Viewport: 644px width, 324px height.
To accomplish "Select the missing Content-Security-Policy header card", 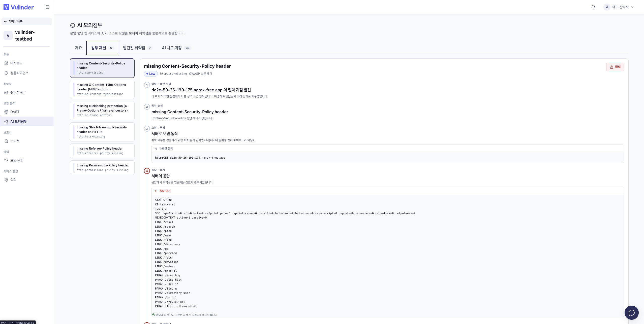I will (102, 68).
